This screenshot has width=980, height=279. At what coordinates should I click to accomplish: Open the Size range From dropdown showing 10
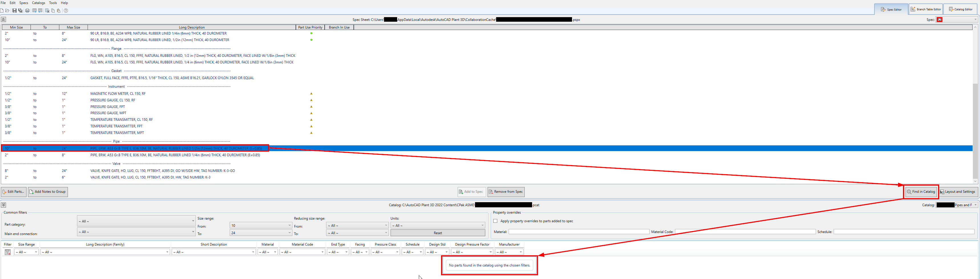coord(260,225)
